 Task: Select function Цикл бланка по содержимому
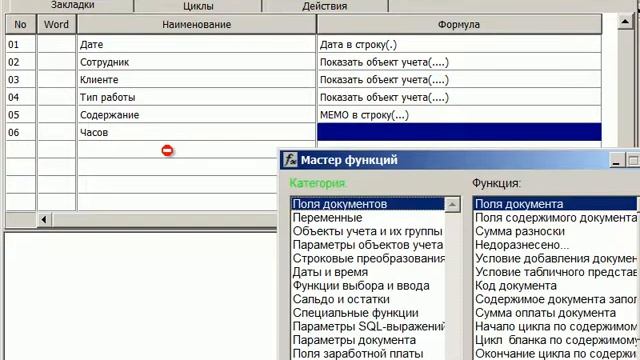point(556,340)
